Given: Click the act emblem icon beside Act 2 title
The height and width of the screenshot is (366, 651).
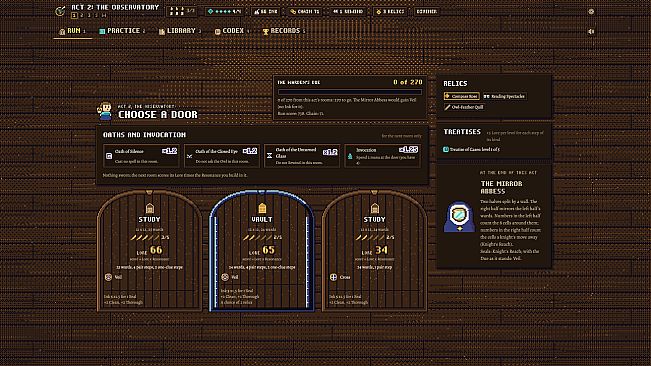Looking at the screenshot, I should 60,11.
